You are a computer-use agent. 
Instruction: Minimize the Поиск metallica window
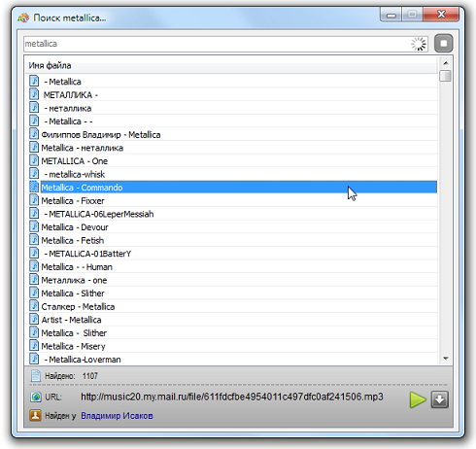391,15
